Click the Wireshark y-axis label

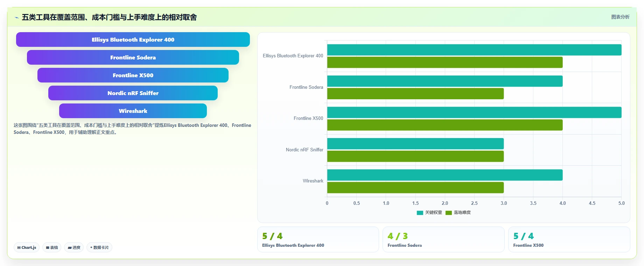313,181
